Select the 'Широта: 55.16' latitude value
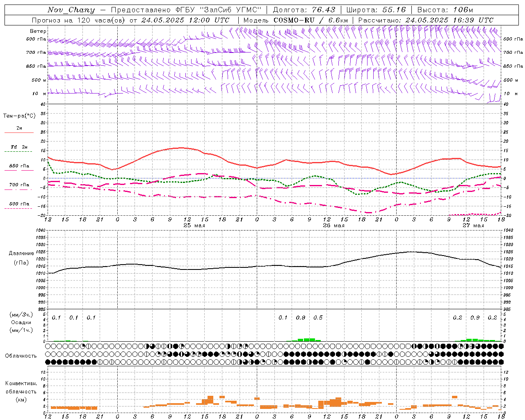Viewport: 525px width, 420px height. pos(376,10)
